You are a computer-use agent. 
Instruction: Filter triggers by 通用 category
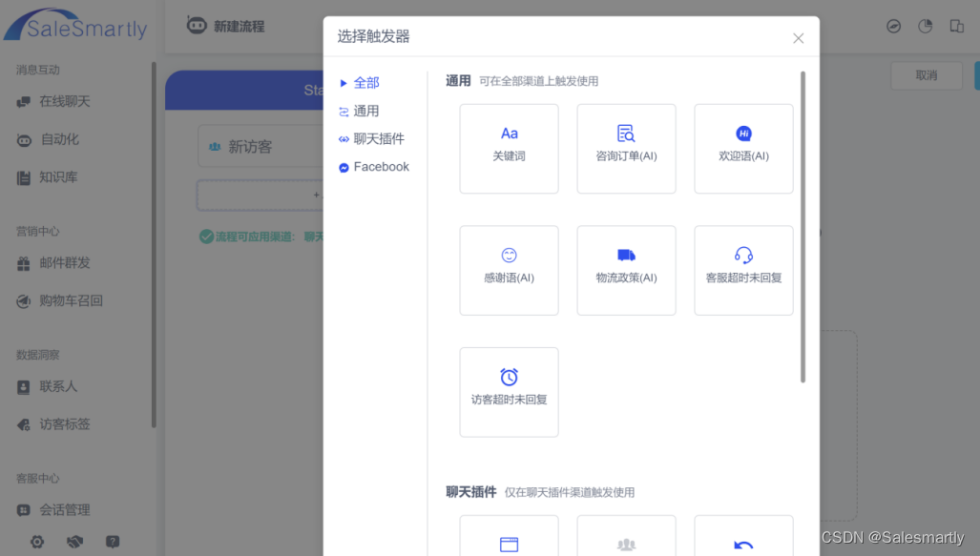coord(365,111)
